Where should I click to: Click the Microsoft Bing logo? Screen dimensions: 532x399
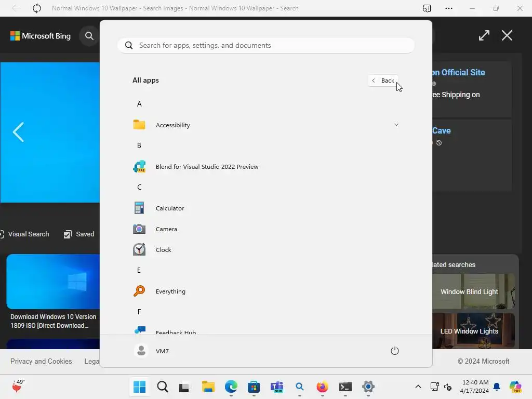(41, 36)
